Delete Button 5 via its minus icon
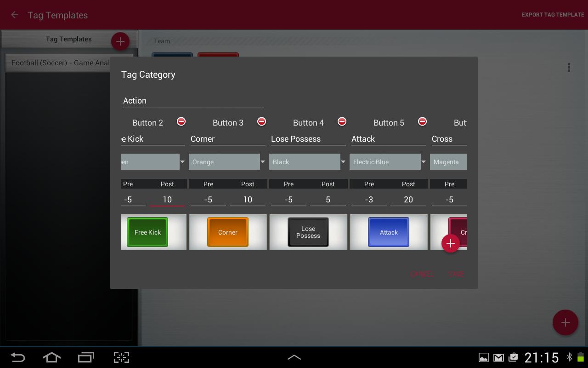 pos(422,121)
